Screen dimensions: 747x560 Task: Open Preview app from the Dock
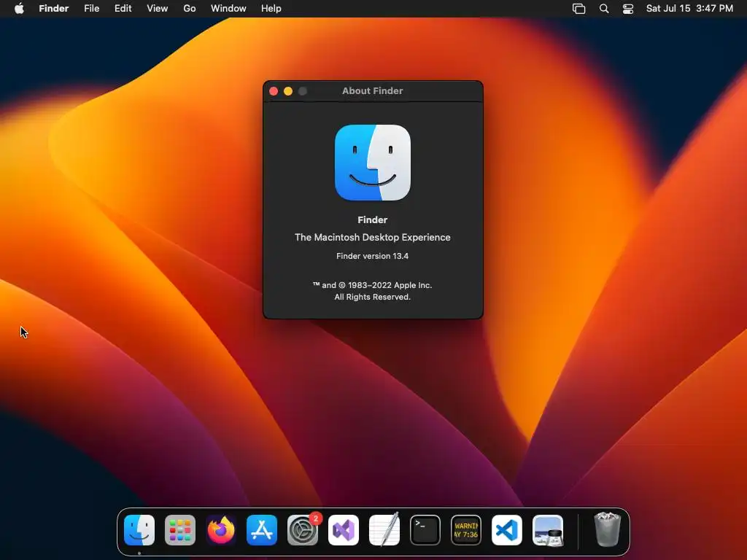(548, 530)
